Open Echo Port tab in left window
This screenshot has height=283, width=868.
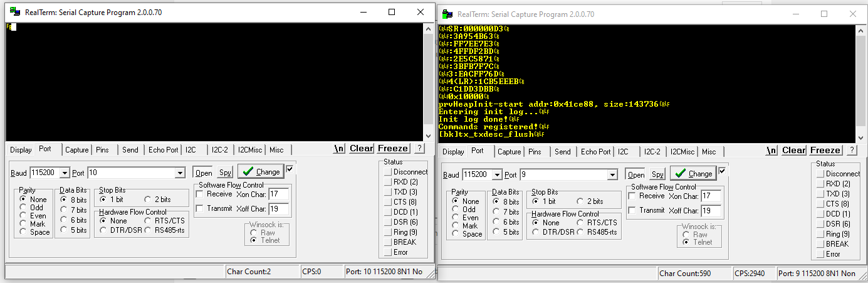[164, 149]
